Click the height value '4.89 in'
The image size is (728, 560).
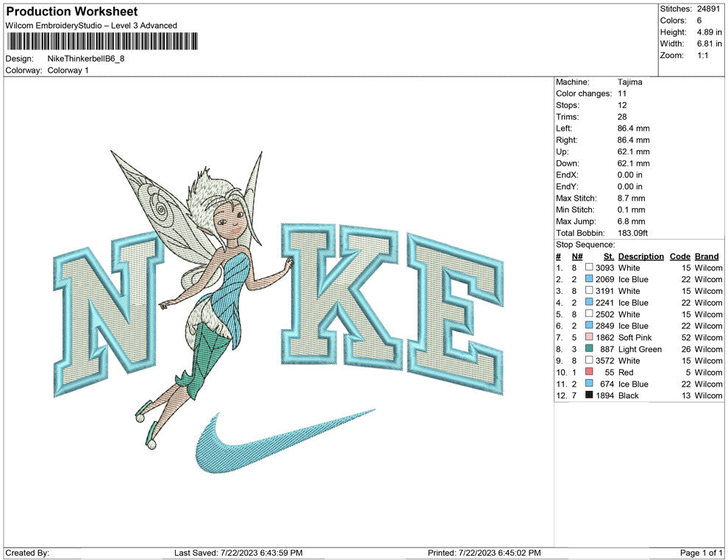coord(709,32)
